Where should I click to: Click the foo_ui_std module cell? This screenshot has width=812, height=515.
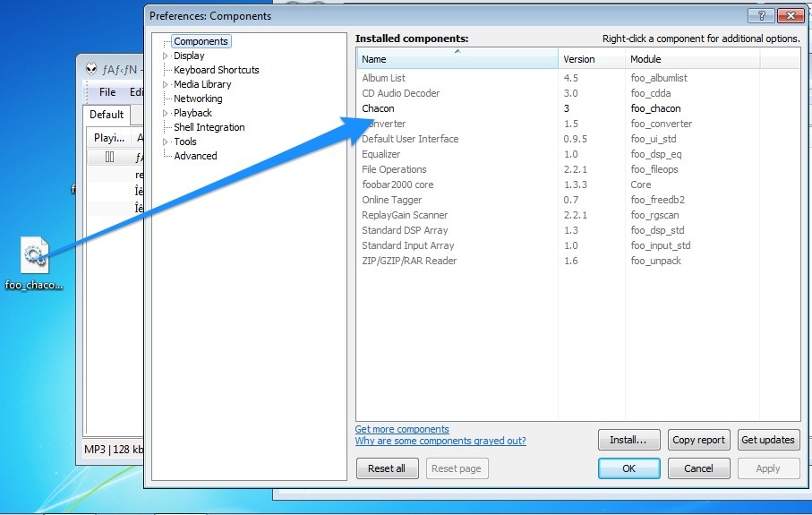pyautogui.click(x=653, y=139)
